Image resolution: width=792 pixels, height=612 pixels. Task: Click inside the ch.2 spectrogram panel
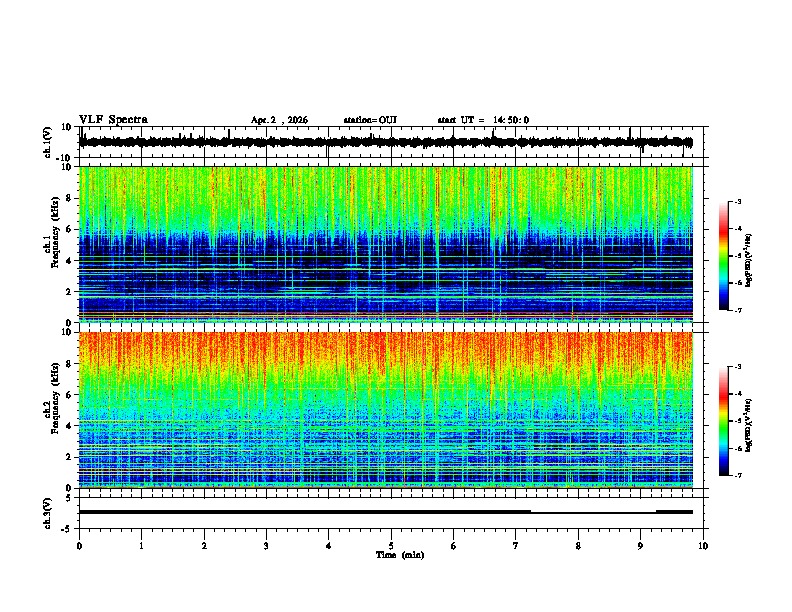click(386, 410)
